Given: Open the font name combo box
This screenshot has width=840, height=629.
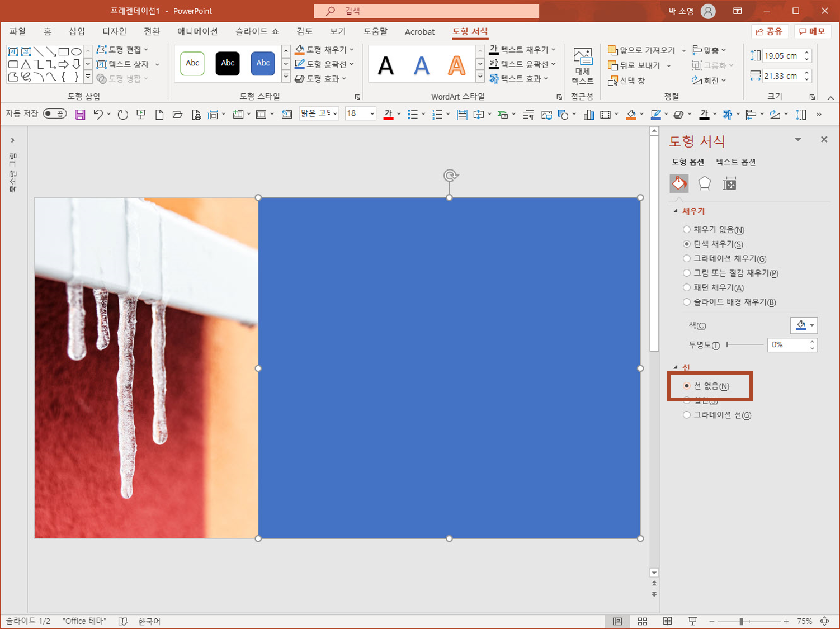Looking at the screenshot, I should 319,113.
